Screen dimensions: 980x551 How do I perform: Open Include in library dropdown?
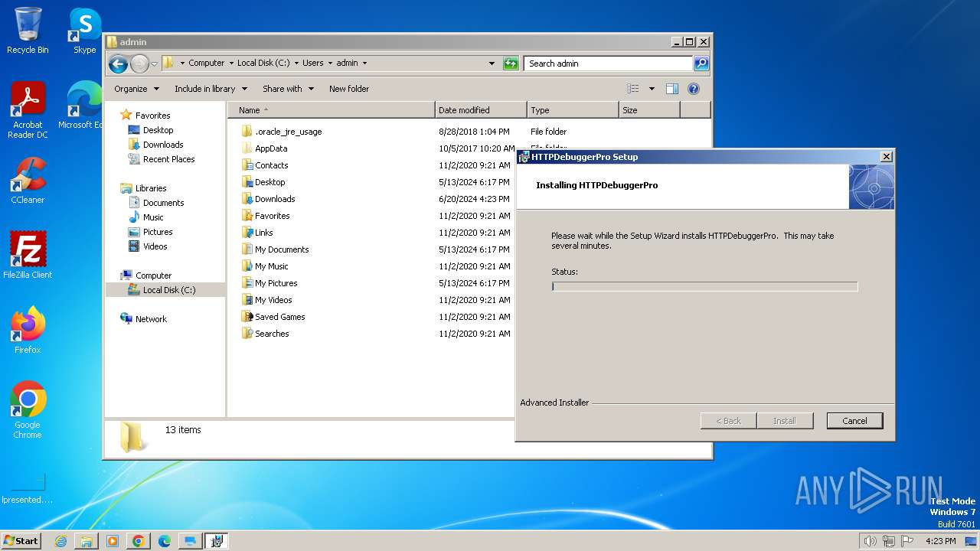point(211,89)
